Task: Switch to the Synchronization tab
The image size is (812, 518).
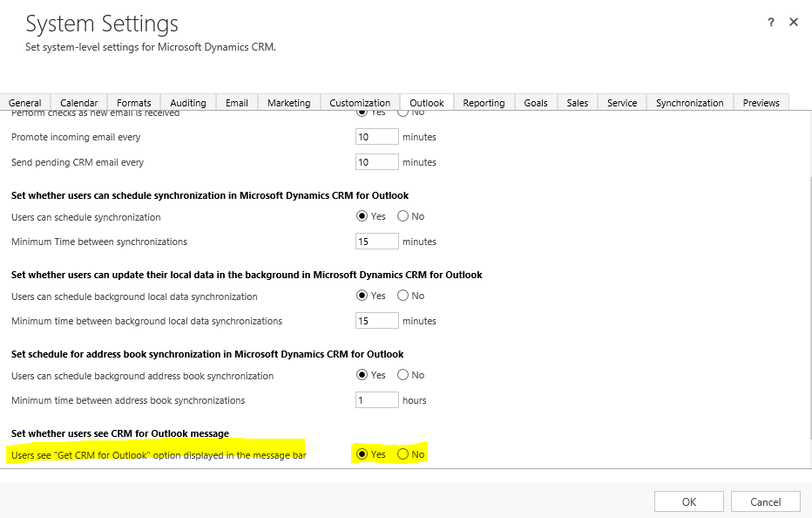Action: tap(688, 102)
